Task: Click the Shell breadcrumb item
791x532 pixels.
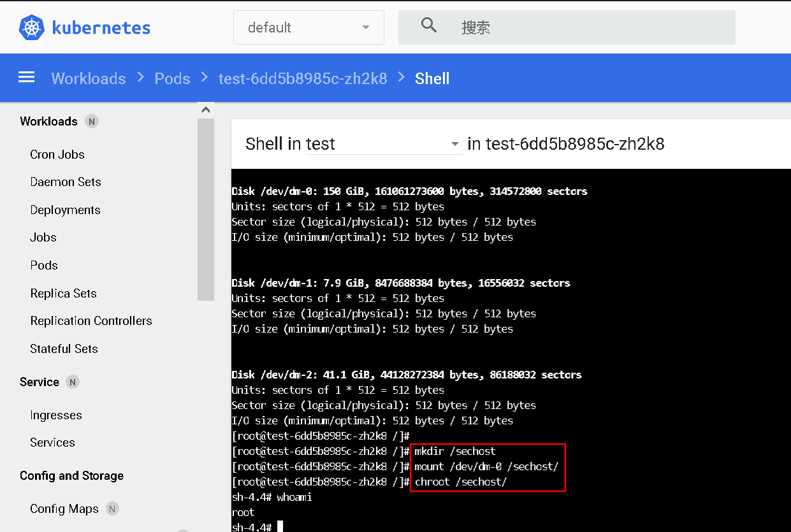Action: point(432,78)
